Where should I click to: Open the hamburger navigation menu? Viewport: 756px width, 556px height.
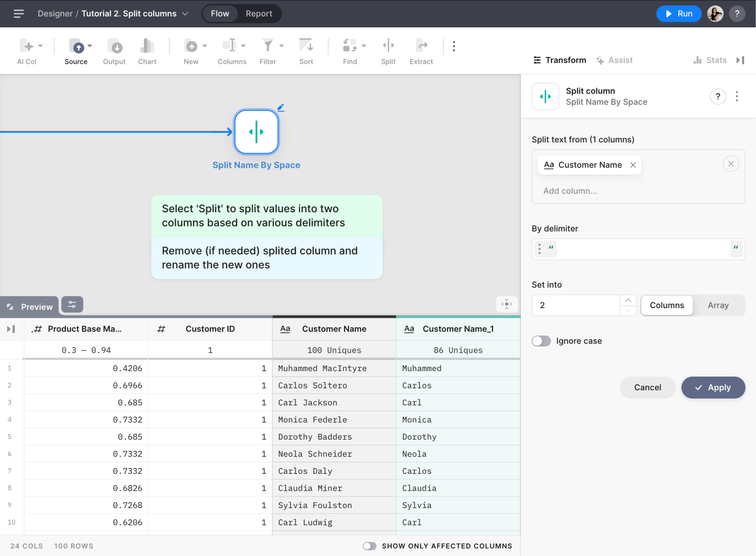coord(19,14)
